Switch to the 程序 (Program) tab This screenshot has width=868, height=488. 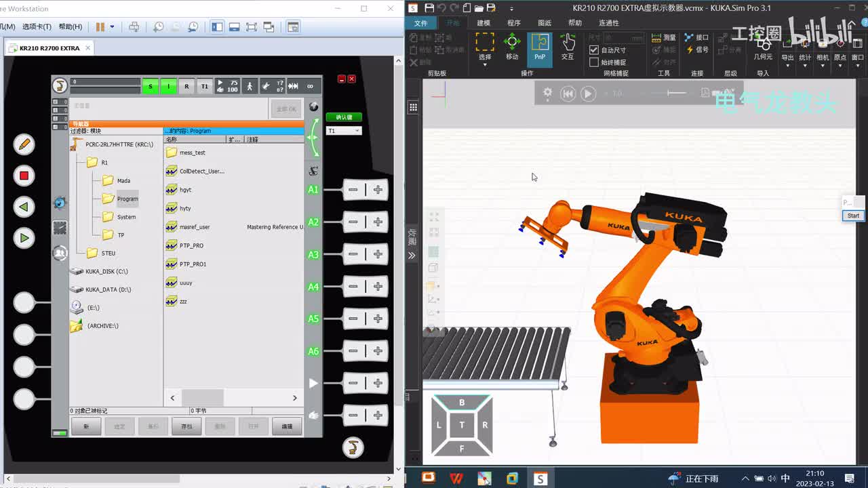point(514,23)
